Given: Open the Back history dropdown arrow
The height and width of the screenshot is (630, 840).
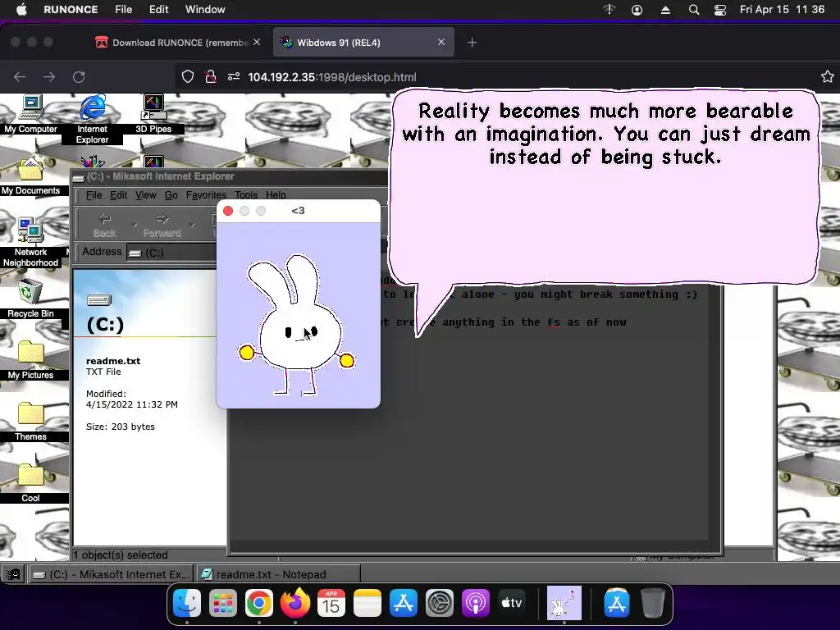Looking at the screenshot, I should (134, 226).
